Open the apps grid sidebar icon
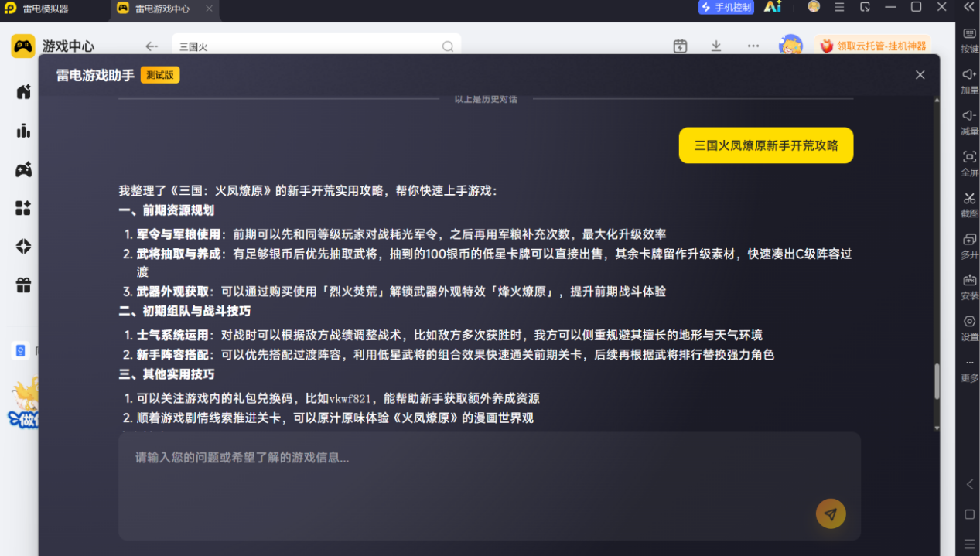 [x=23, y=208]
